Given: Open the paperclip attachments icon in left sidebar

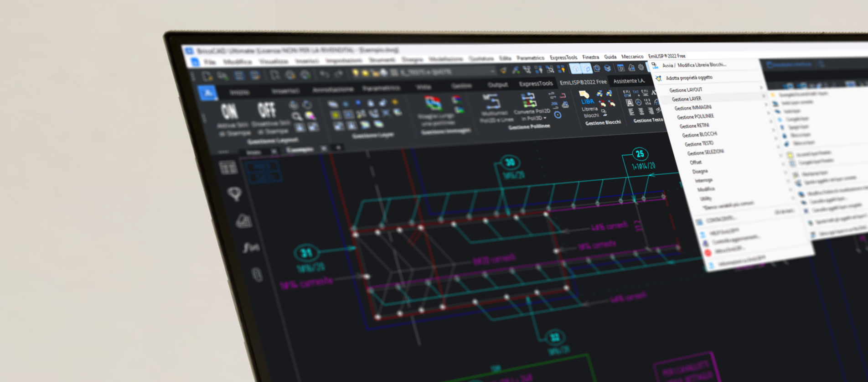Looking at the screenshot, I should (x=257, y=275).
